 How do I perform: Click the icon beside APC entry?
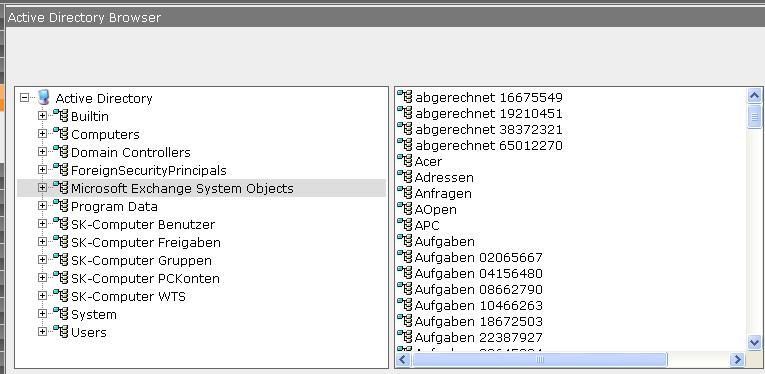(405, 225)
